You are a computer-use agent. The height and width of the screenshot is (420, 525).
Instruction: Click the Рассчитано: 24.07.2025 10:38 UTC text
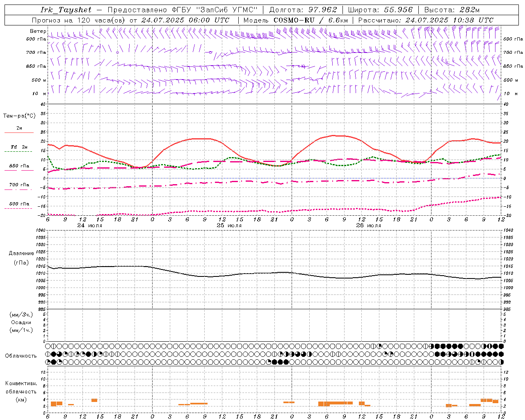coord(426,20)
